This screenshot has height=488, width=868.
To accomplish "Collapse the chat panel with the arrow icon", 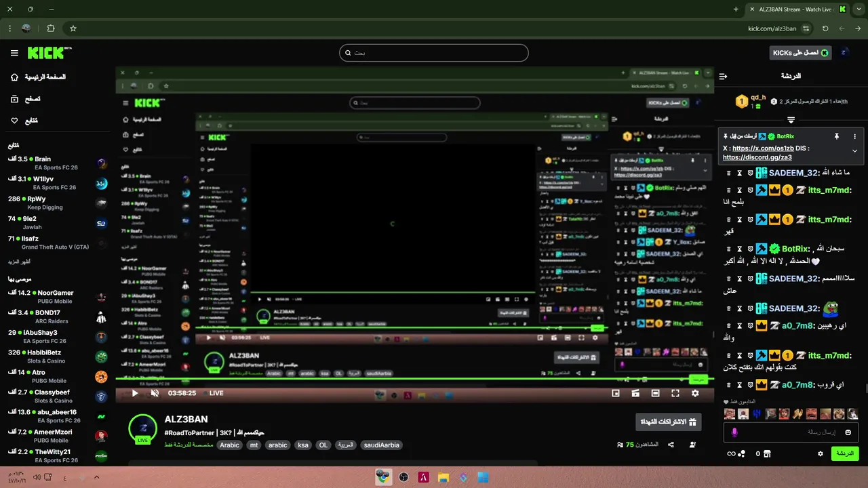I will point(723,77).
